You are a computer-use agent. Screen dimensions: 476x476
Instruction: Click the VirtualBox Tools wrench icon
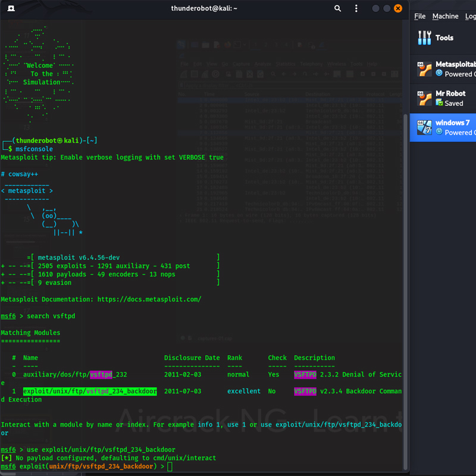click(424, 37)
